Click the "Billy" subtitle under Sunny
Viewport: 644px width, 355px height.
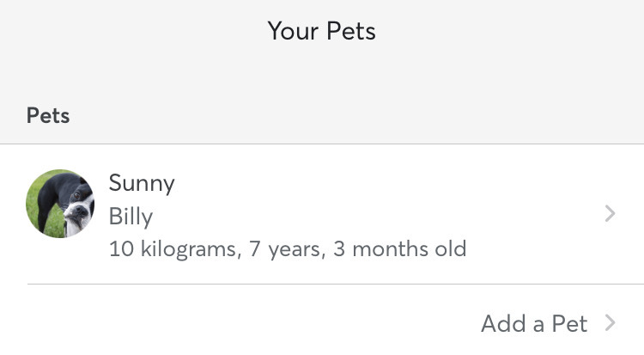click(131, 216)
